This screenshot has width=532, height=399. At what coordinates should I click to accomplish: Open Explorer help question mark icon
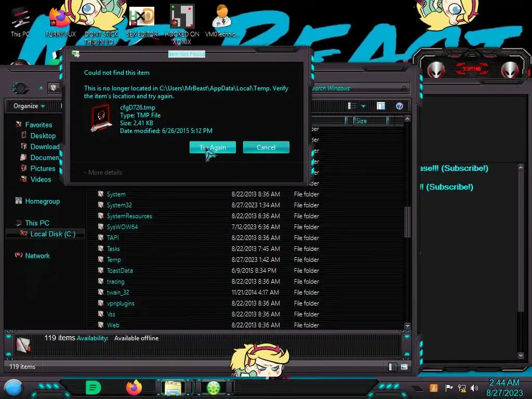point(400,106)
